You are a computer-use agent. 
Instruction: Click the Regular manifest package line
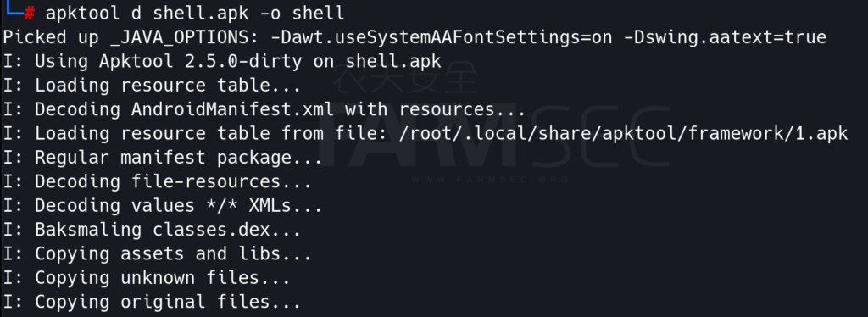point(163,158)
